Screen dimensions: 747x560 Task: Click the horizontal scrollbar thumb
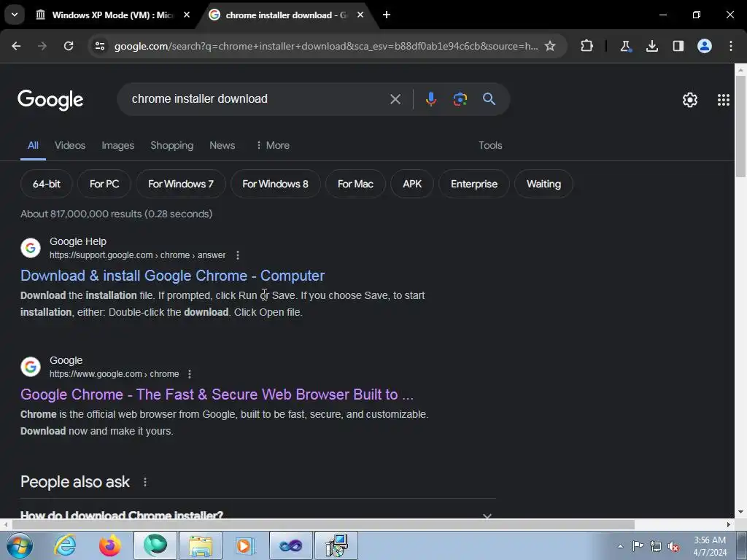(323, 525)
